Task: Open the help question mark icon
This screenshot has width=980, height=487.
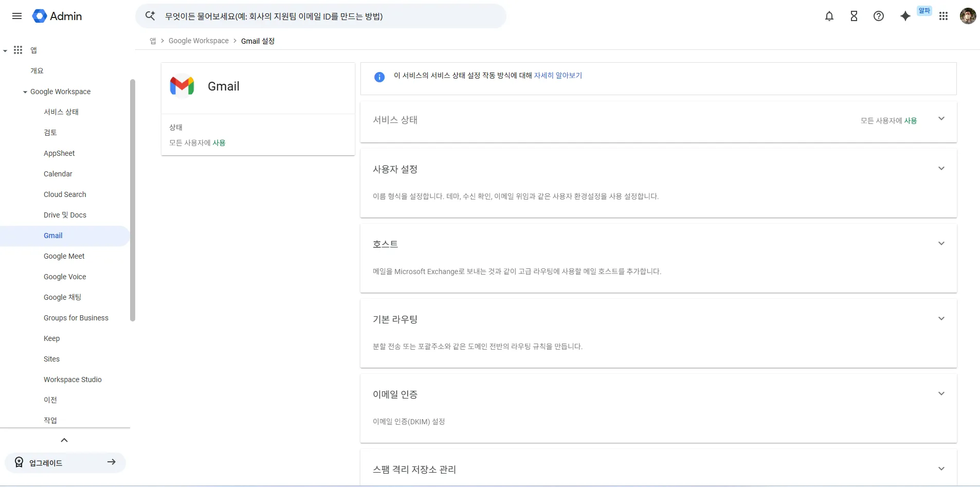Action: (879, 16)
